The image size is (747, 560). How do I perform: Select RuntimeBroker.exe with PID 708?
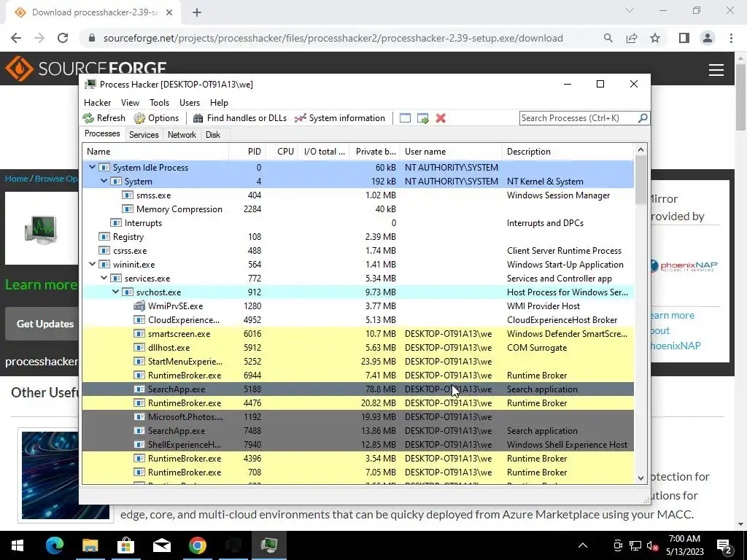(357, 472)
